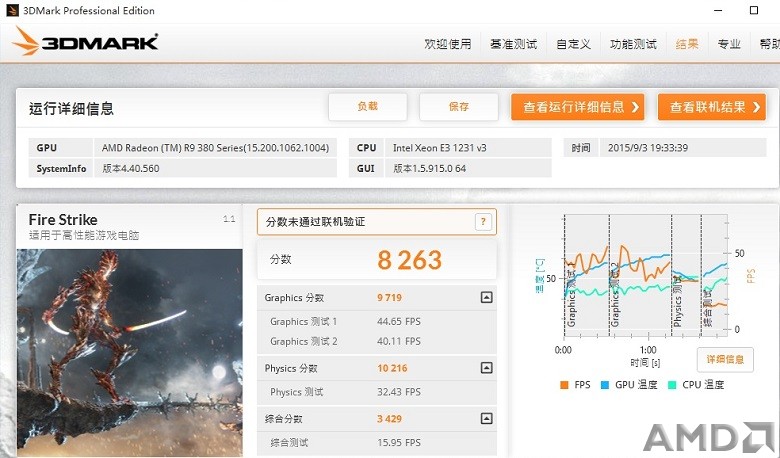The image size is (780, 458).
Task: Click the 综合测试 row label
Action: click(x=289, y=443)
